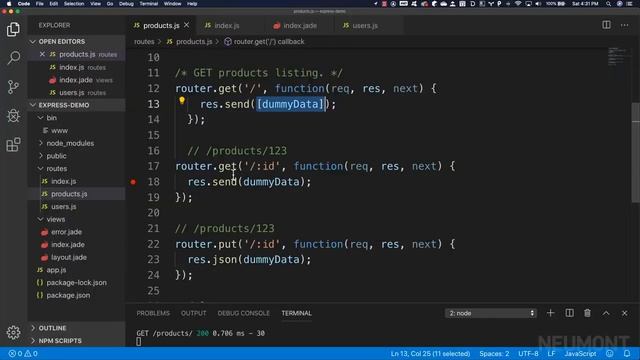Click 'Spaces: 2' indentation status item
Viewport: 640px width, 360px height.
pos(494,353)
